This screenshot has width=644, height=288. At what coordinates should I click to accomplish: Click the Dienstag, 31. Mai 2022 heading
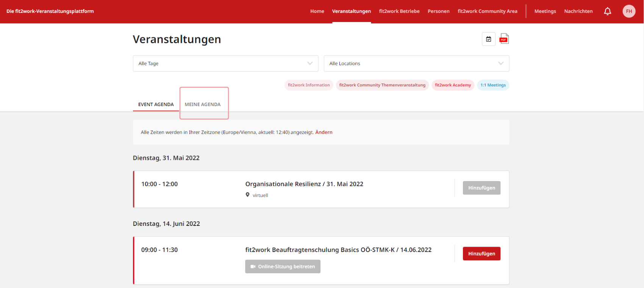(x=166, y=158)
